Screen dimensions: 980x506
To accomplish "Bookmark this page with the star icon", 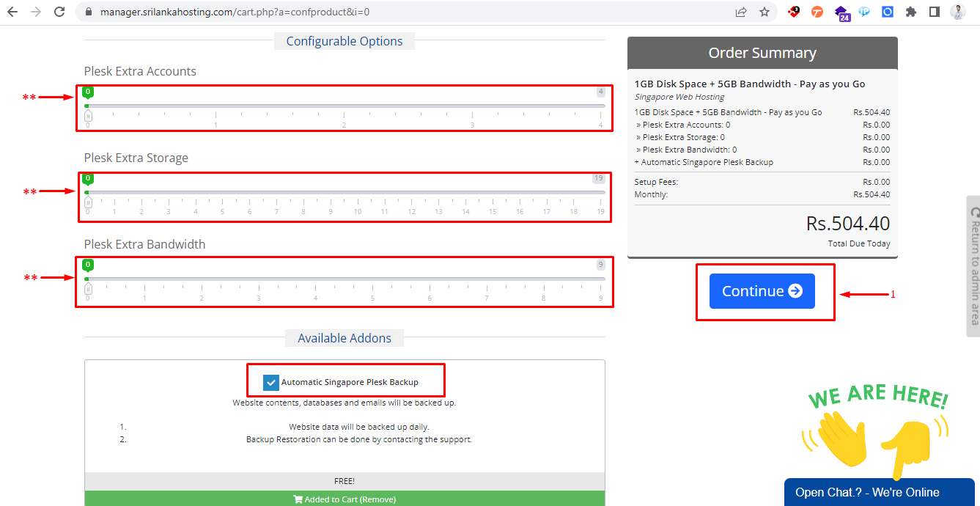I will coord(765,12).
